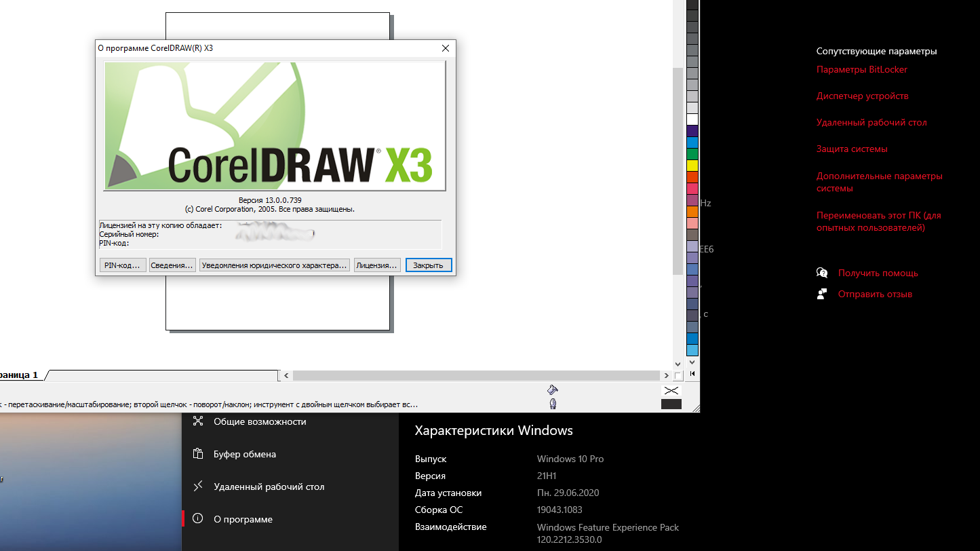
Task: Pick the white swatch in color palette
Action: pyautogui.click(x=692, y=119)
